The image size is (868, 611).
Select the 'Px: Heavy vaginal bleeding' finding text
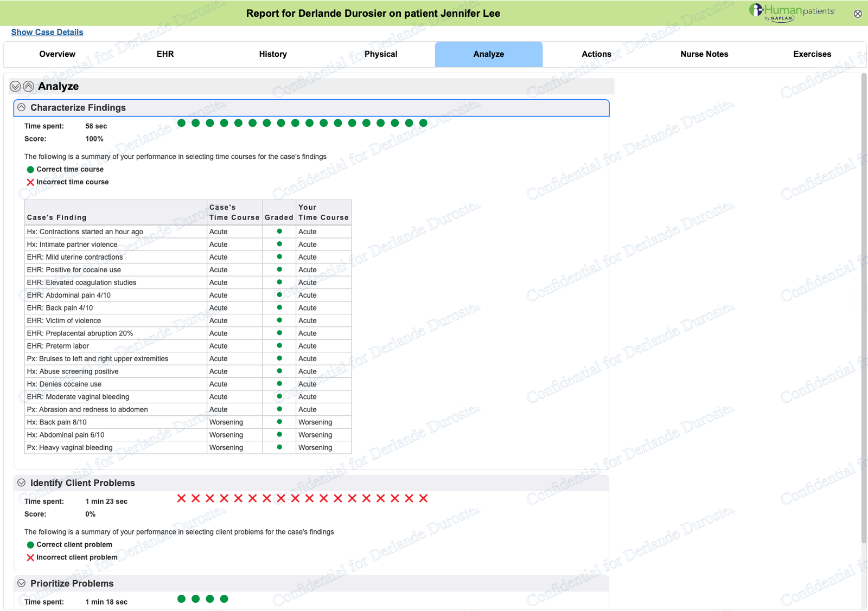click(70, 448)
